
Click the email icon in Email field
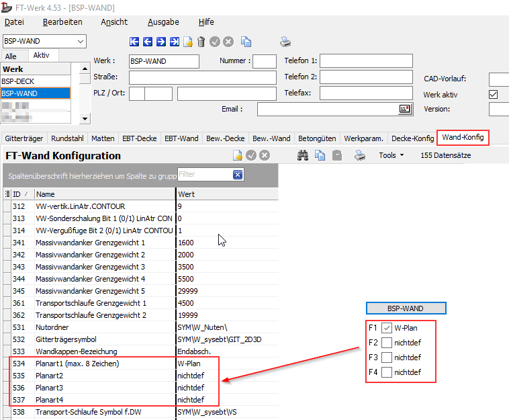click(405, 109)
